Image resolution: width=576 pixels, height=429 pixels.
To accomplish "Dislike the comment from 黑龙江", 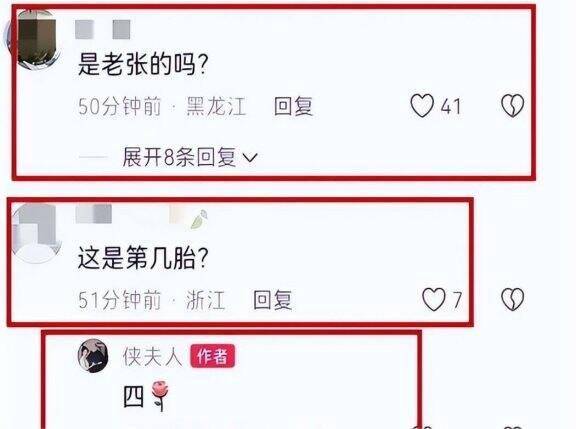I will (512, 106).
